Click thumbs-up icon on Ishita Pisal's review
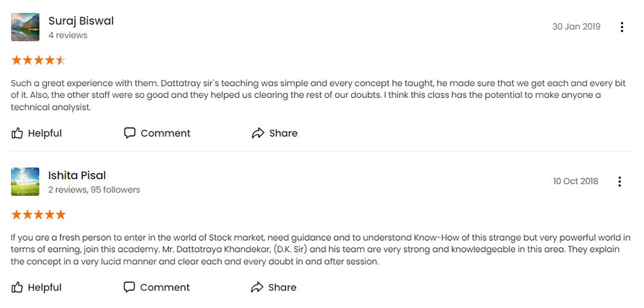 tap(17, 287)
